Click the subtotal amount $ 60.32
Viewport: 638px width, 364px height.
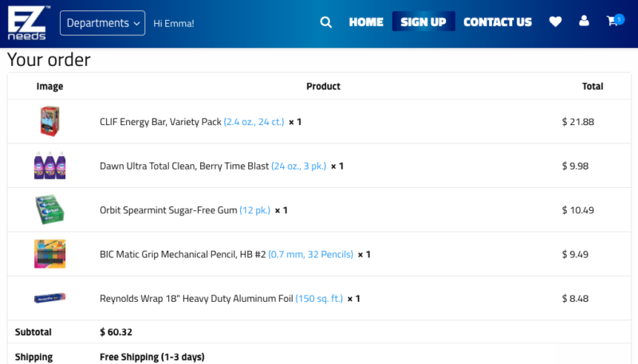(x=116, y=332)
